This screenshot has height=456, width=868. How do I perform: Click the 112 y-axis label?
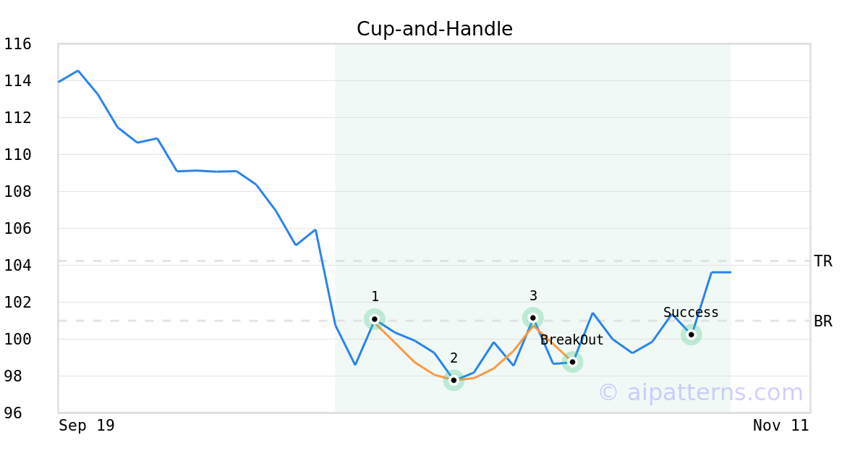pyautogui.click(x=17, y=118)
